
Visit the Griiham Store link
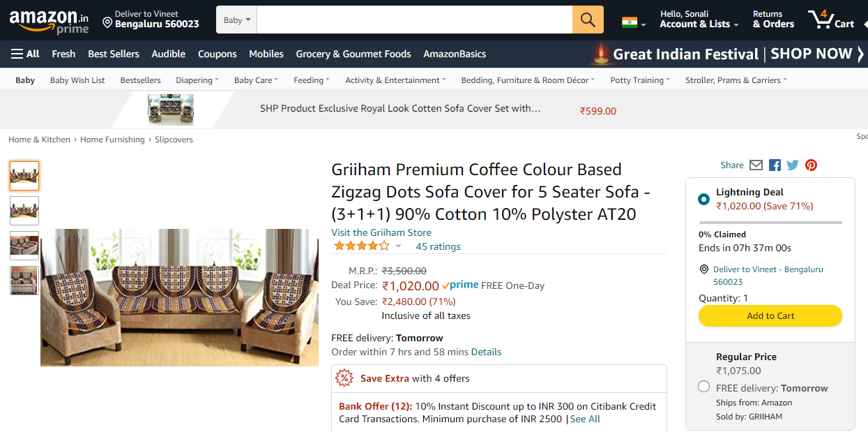pyautogui.click(x=381, y=232)
